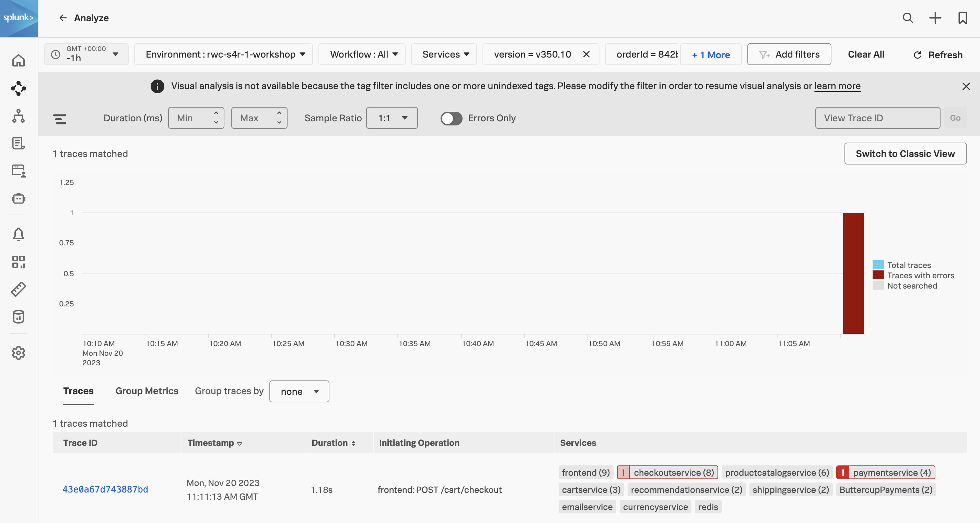The image size is (980, 523).
Task: Click the settings gear icon
Action: (17, 353)
